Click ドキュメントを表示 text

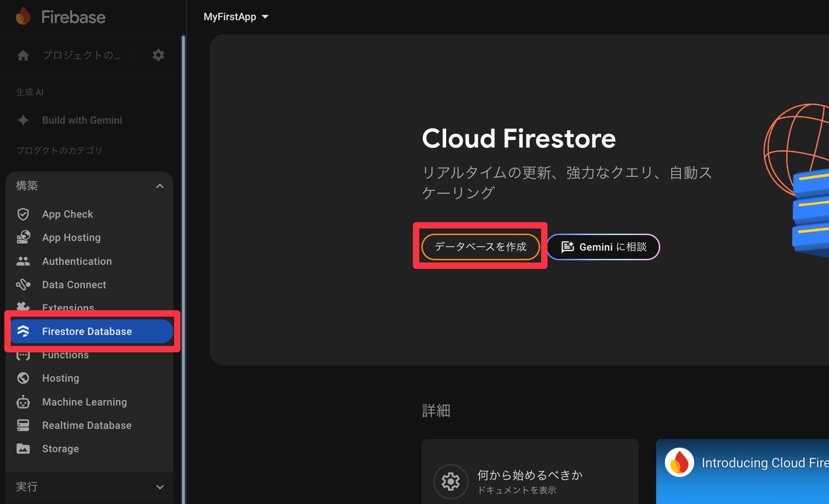(x=517, y=490)
